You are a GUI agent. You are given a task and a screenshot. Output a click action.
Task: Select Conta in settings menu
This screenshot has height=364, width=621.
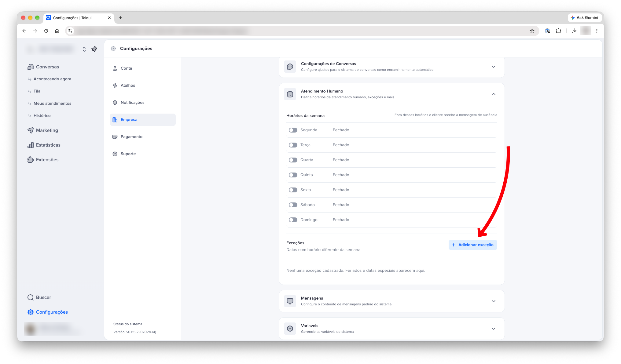(143, 68)
